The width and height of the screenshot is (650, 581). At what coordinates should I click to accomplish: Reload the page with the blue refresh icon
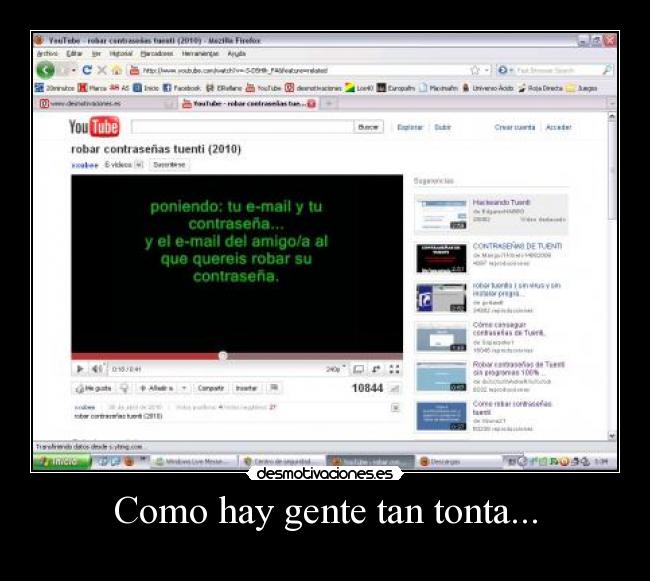click(87, 70)
